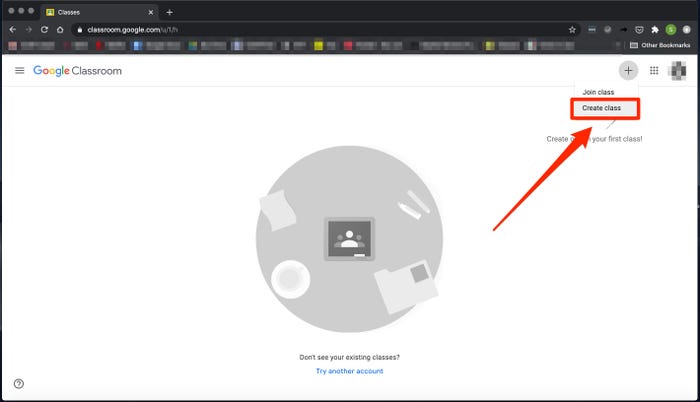This screenshot has width=700, height=402.
Task: Click the address bar URL
Action: [133, 29]
